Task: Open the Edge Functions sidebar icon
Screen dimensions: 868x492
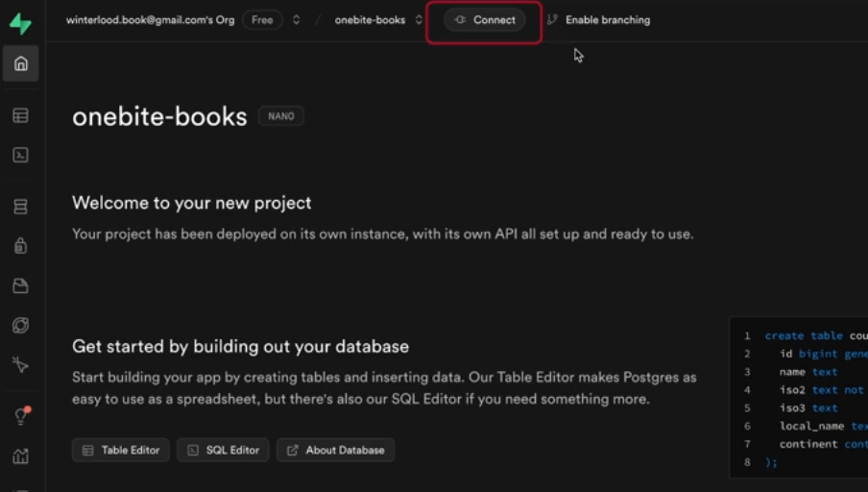Action: click(20, 325)
